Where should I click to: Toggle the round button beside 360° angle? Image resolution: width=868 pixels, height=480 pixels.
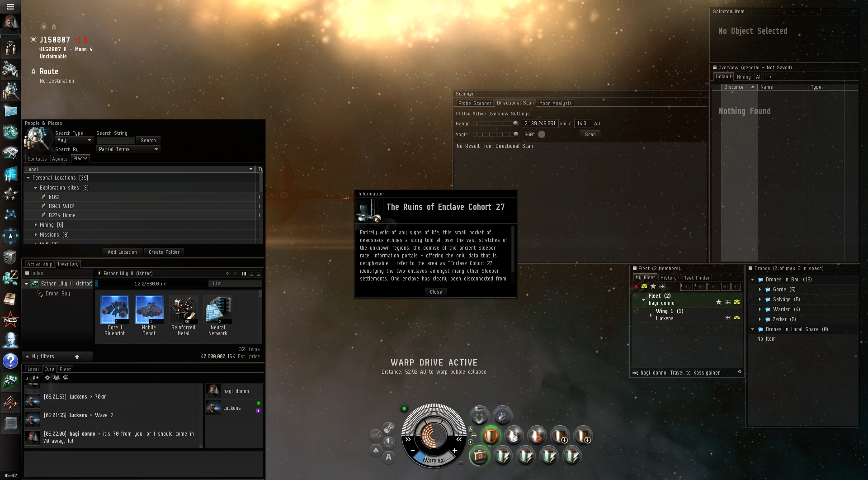pyautogui.click(x=542, y=134)
